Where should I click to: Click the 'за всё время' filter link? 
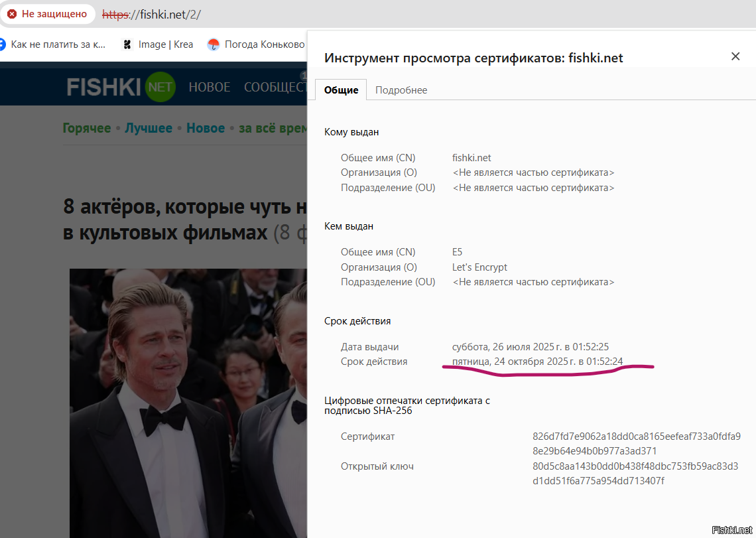click(273, 128)
